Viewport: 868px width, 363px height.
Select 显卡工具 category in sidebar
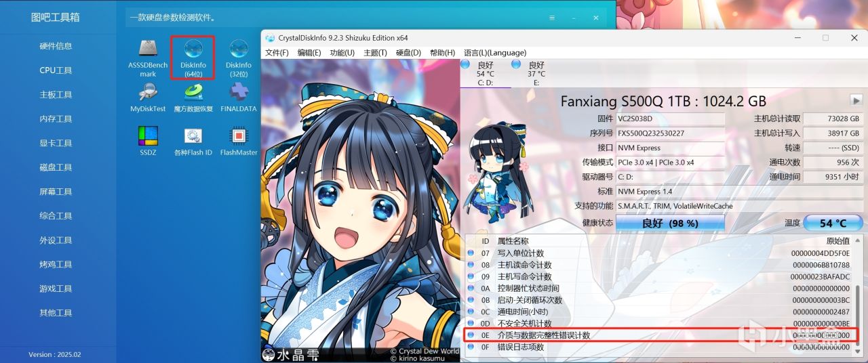[x=56, y=143]
